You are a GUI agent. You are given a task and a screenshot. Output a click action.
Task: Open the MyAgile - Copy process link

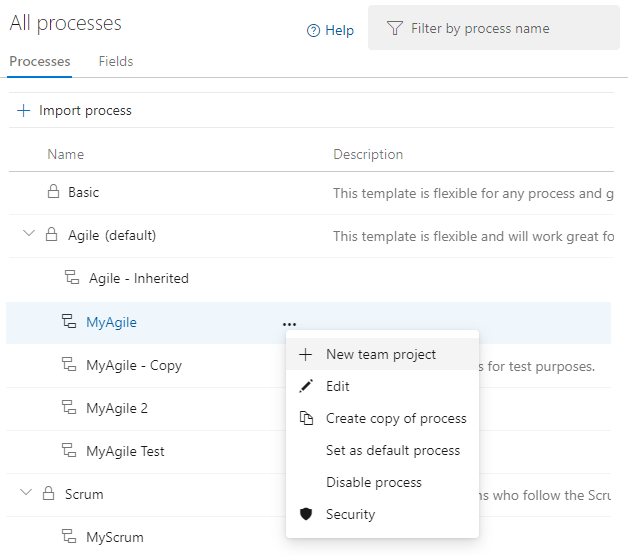pos(134,365)
